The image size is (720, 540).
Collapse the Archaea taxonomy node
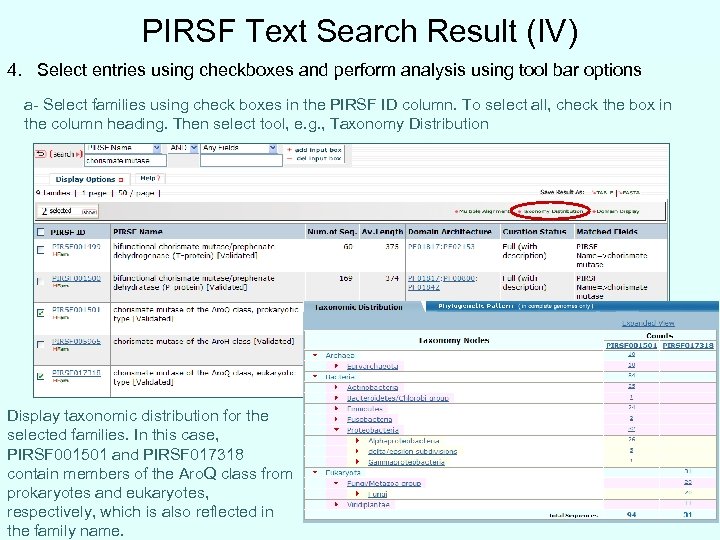[315, 355]
